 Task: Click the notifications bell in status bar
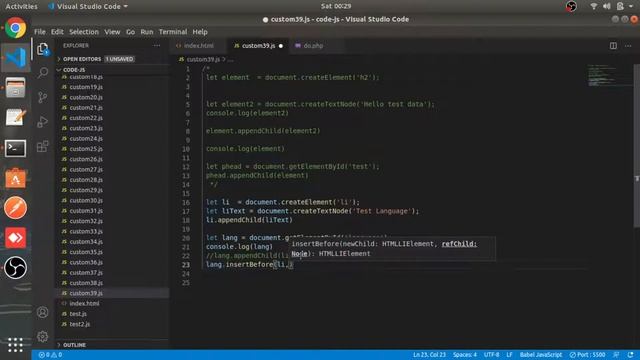point(631,355)
